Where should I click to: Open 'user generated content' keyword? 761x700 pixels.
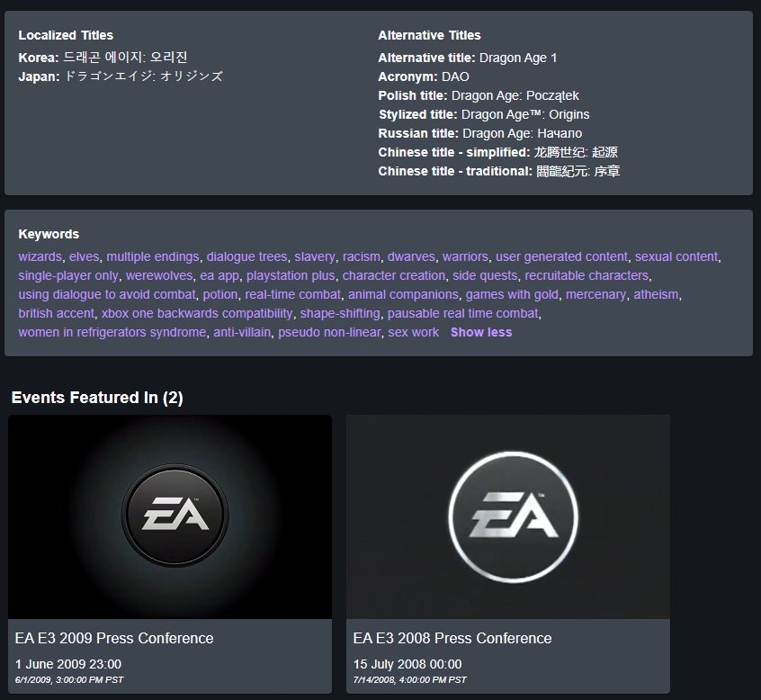pos(561,256)
